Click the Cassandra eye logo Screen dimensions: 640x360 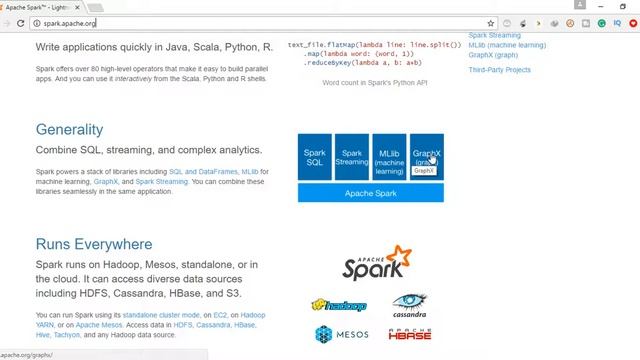tap(409, 306)
